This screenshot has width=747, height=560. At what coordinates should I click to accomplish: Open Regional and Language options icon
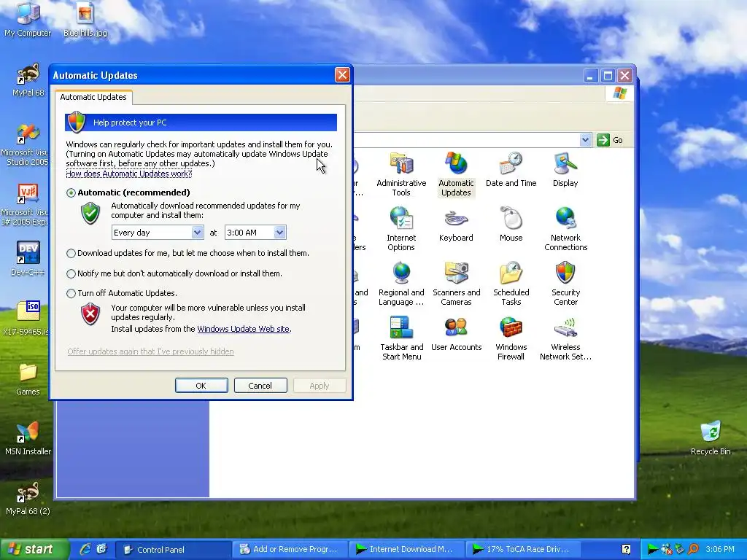(x=401, y=284)
